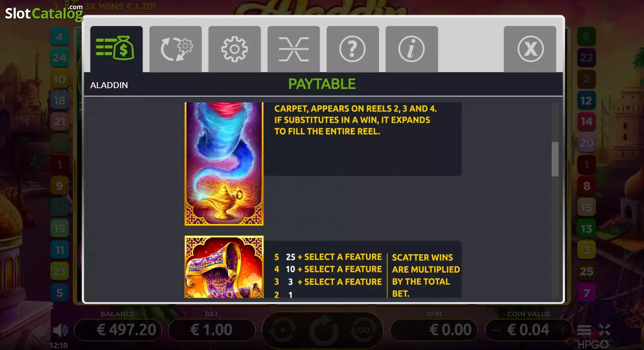Open the autoplay settings tab

pos(175,49)
